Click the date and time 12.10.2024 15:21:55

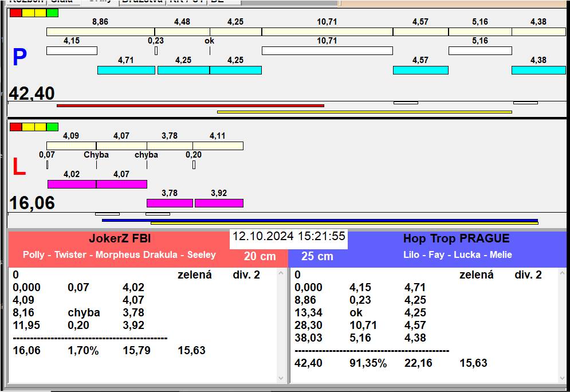[x=289, y=236]
